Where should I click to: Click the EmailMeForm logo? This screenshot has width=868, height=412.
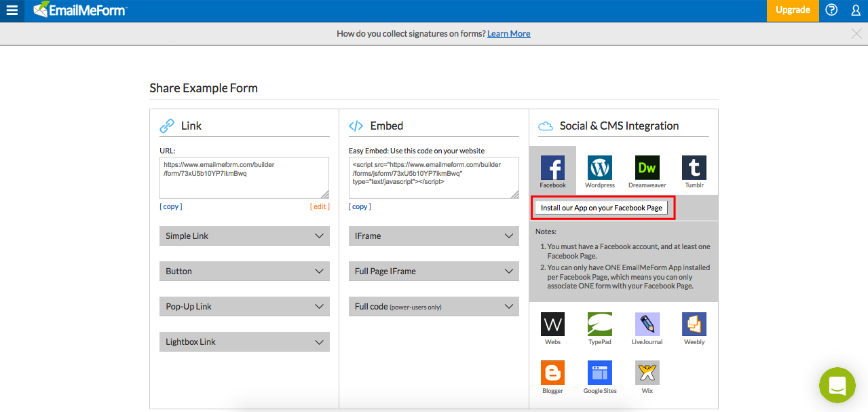point(80,10)
